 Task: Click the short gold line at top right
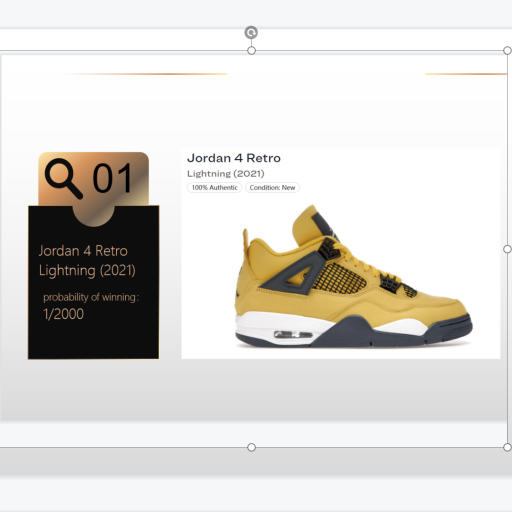click(x=466, y=74)
